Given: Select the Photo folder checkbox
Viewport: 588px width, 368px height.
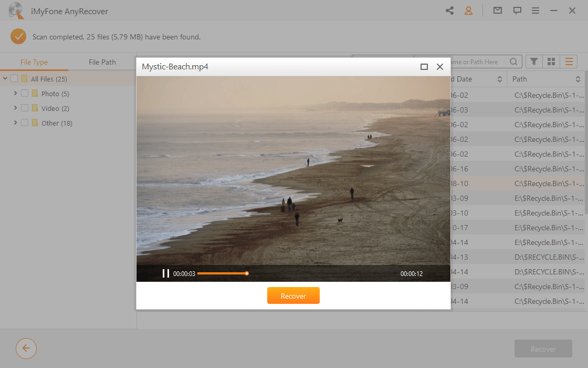Looking at the screenshot, I should [x=26, y=93].
